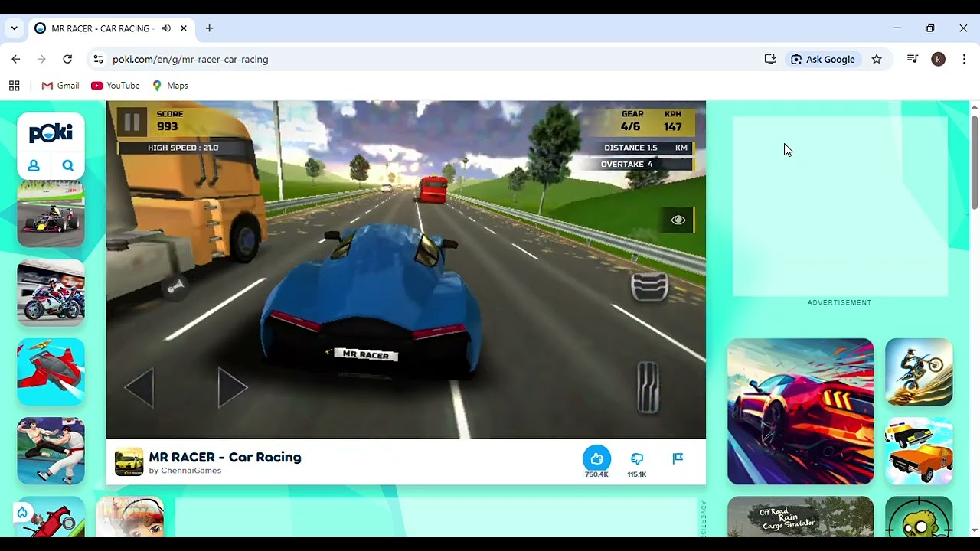This screenshot has height=551, width=980.
Task: Open Poki user account icon
Action: (34, 165)
